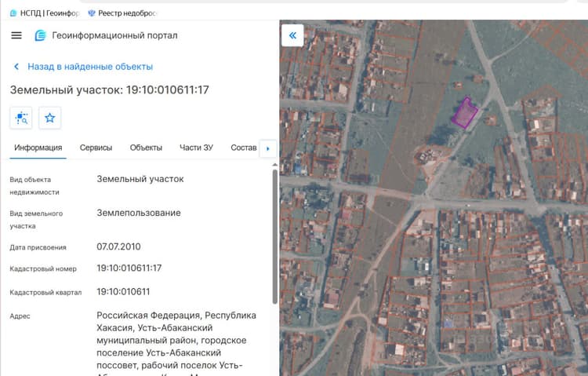588x376 pixels.
Task: Open the Состав tab
Action: point(244,148)
